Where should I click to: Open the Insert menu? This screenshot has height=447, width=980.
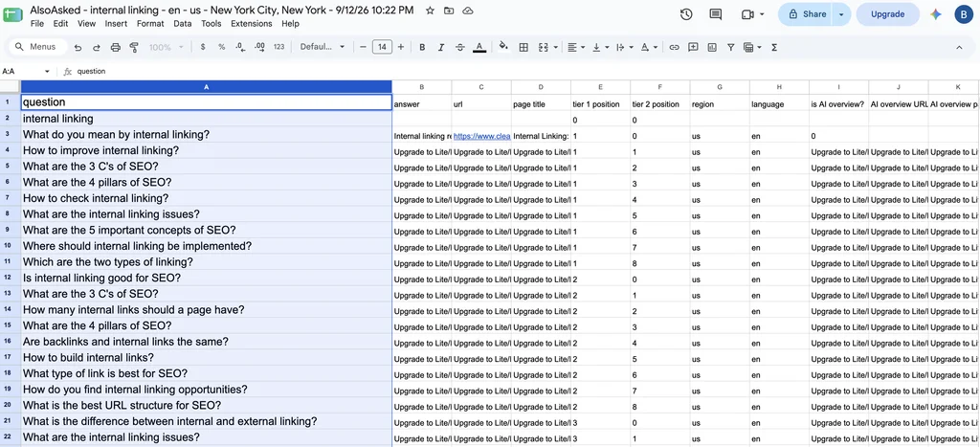[x=116, y=24]
